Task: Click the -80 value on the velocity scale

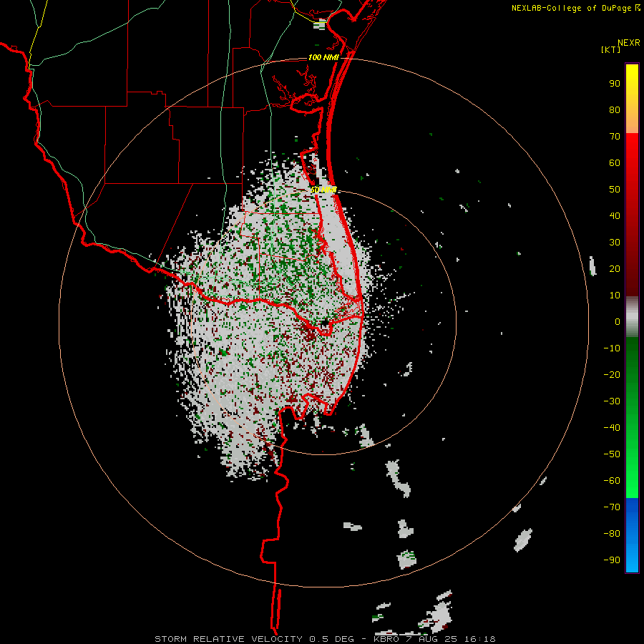Action: click(x=612, y=534)
